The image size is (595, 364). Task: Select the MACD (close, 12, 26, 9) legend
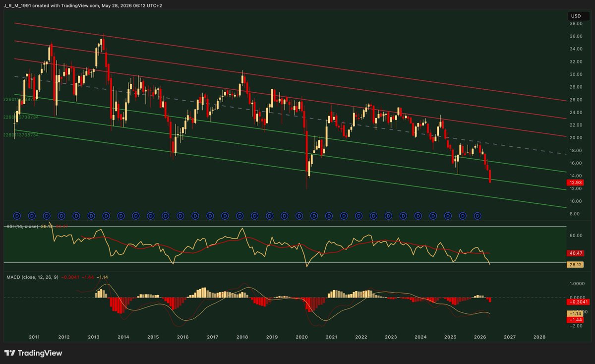click(x=31, y=277)
